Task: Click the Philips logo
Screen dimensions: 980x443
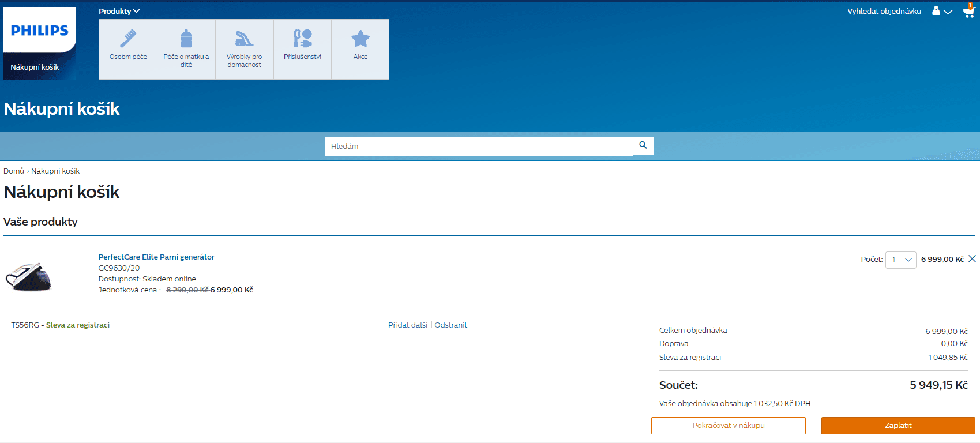Action: pyautogui.click(x=40, y=30)
